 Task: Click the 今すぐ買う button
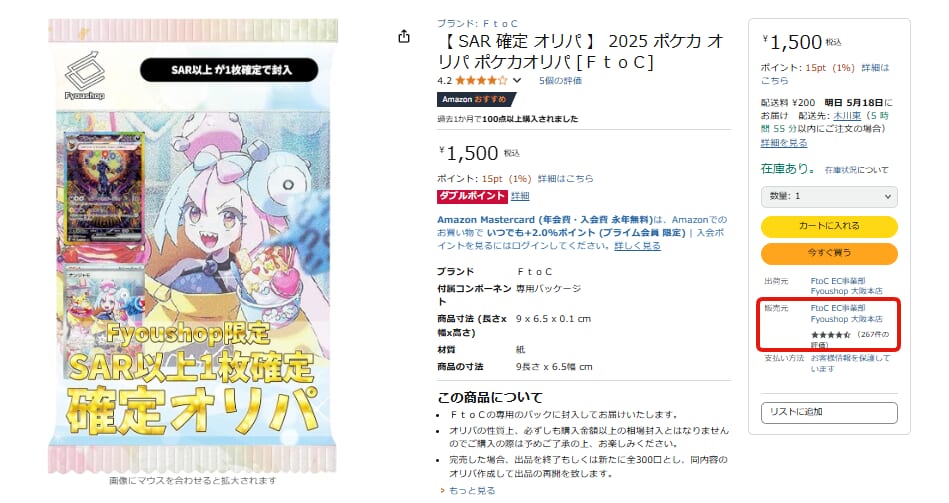pyautogui.click(x=829, y=253)
